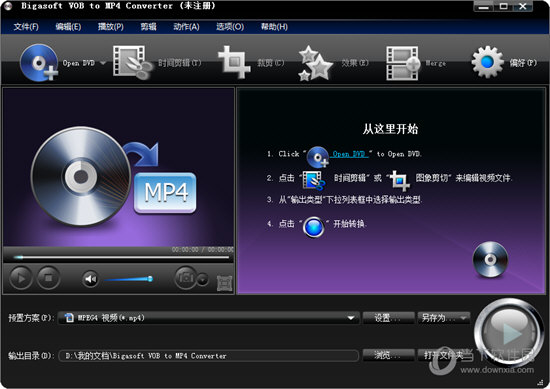Toggle full screen preview icon
550x389 pixels.
click(224, 283)
